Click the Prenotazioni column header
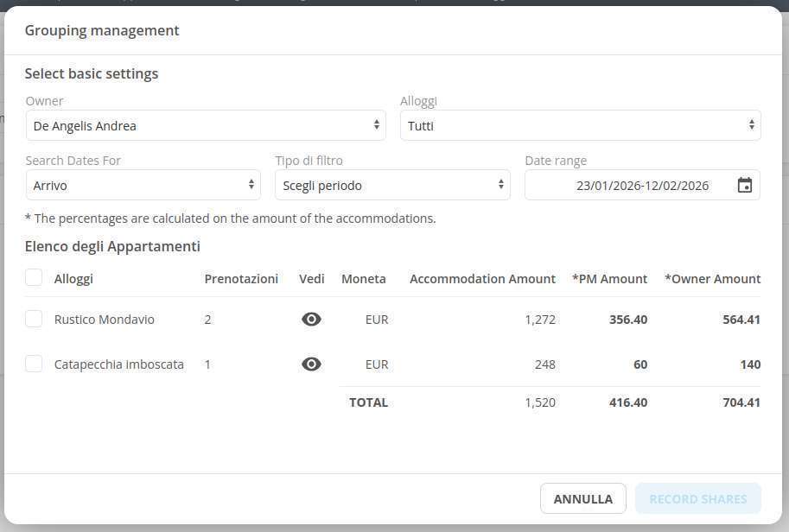 pyautogui.click(x=241, y=279)
